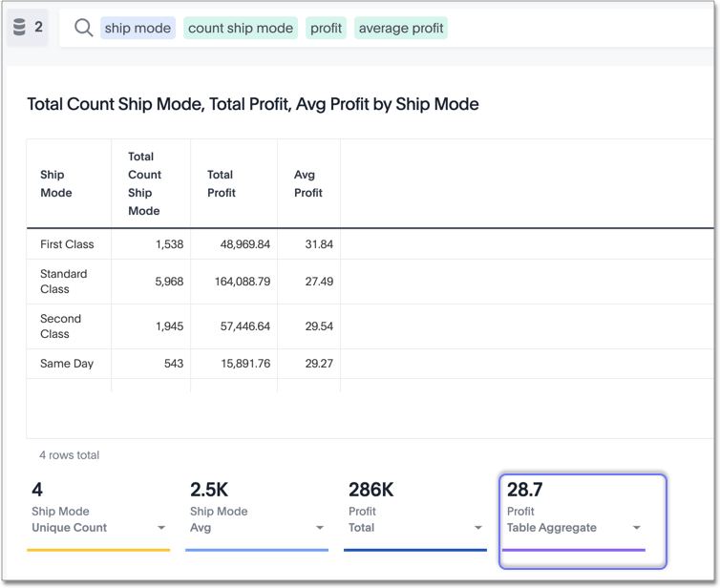
Task: Click the answer title text
Action: [253, 104]
